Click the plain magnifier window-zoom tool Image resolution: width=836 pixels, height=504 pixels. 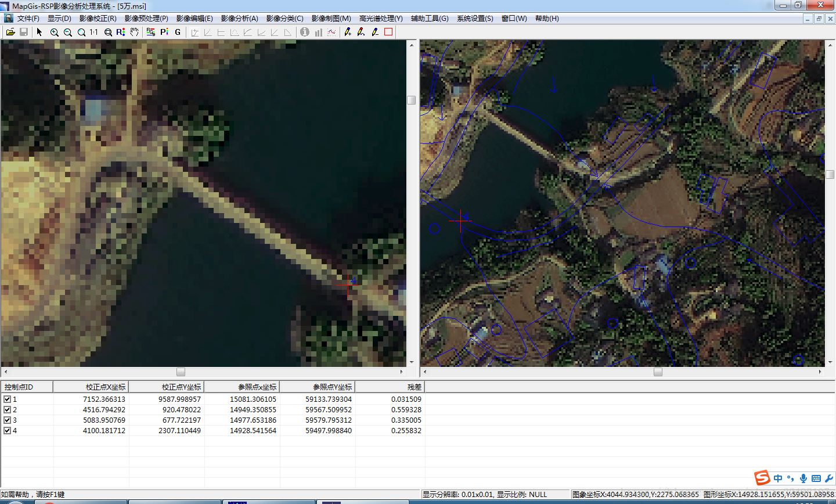coord(81,32)
